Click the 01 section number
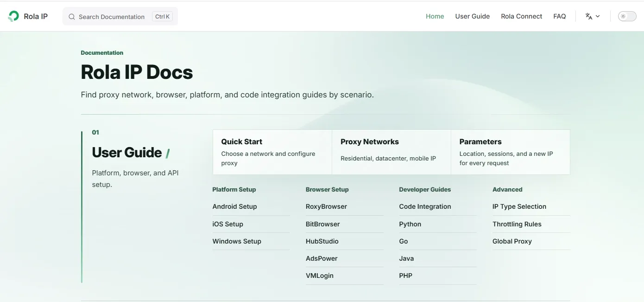Image resolution: width=644 pixels, height=302 pixels. [x=95, y=132]
